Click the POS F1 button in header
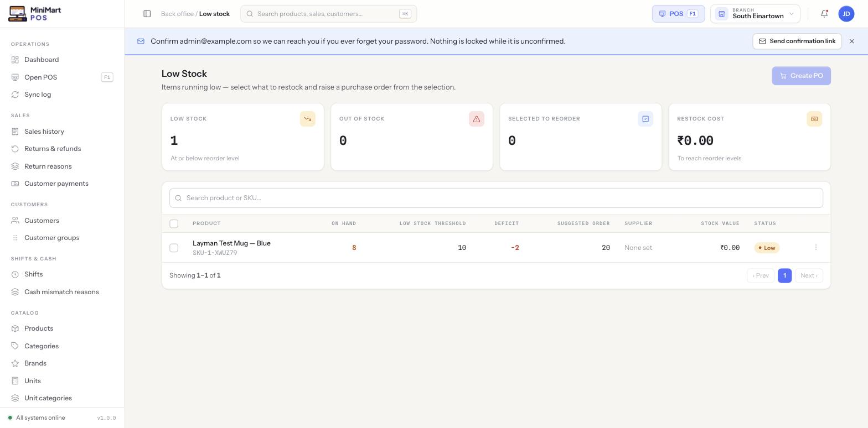Screen dimensions: 868x428 tap(678, 14)
